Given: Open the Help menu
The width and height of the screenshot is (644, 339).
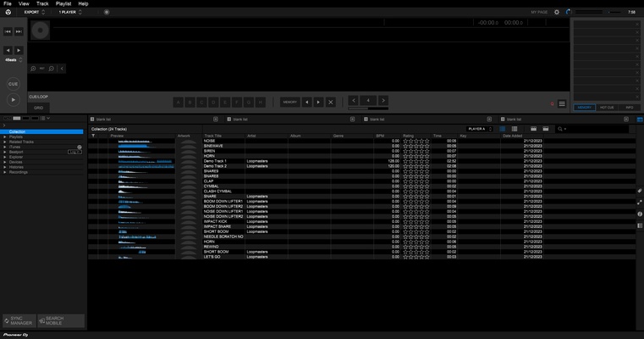Looking at the screenshot, I should pyautogui.click(x=83, y=3).
